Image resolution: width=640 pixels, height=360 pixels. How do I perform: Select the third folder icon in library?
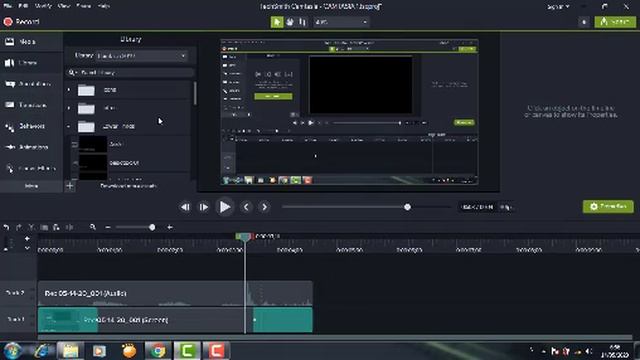86,127
